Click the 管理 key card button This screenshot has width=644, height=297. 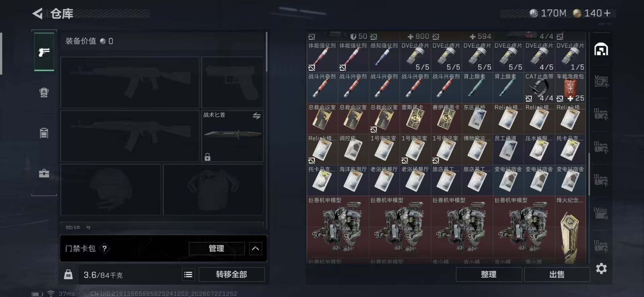[x=216, y=248]
